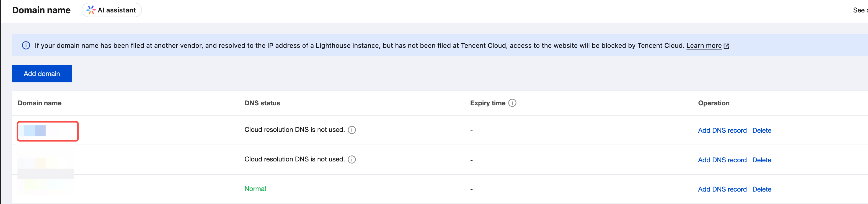Delete the second domain row
The width and height of the screenshot is (868, 204).
tap(761, 160)
